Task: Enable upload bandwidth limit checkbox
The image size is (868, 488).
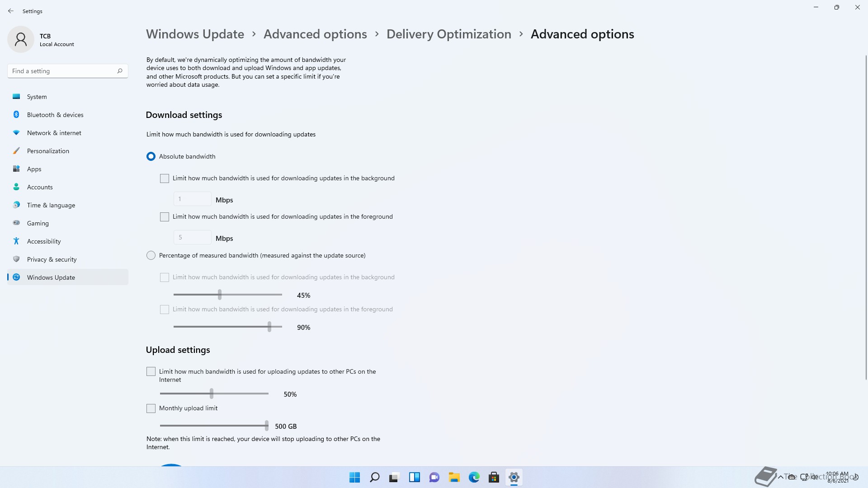Action: click(x=151, y=371)
